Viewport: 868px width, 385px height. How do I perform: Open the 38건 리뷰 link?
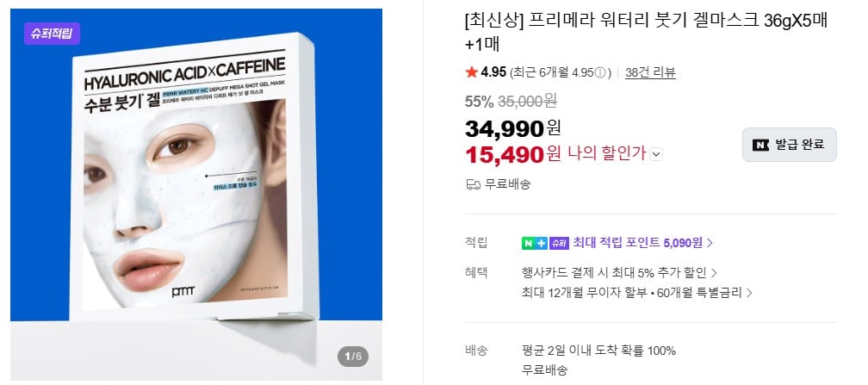point(650,72)
